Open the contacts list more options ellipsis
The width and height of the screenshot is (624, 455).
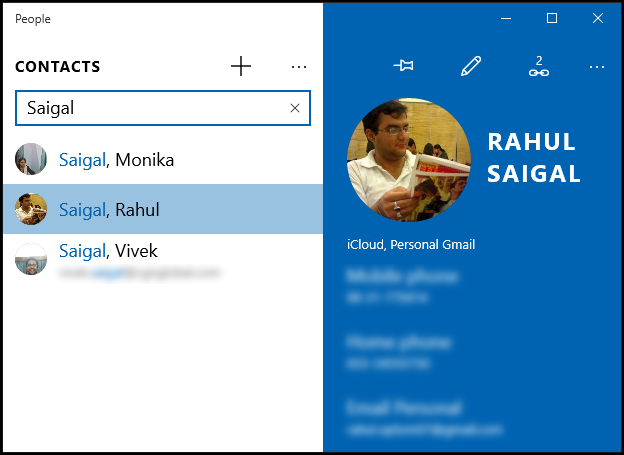[x=298, y=67]
